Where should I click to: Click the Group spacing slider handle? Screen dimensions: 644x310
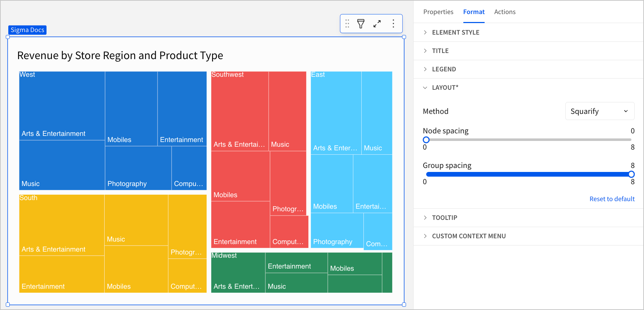(631, 174)
